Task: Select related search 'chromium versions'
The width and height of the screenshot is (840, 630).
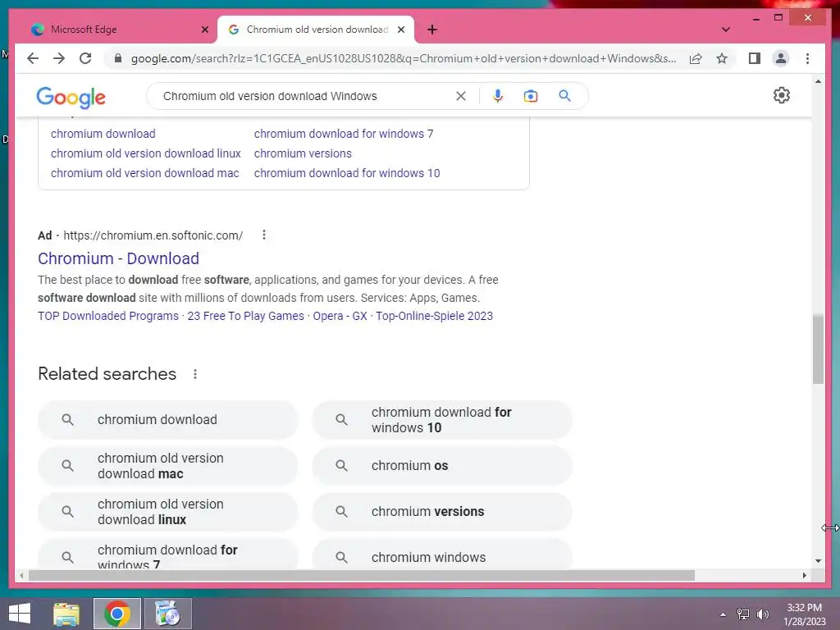Action: [x=442, y=512]
